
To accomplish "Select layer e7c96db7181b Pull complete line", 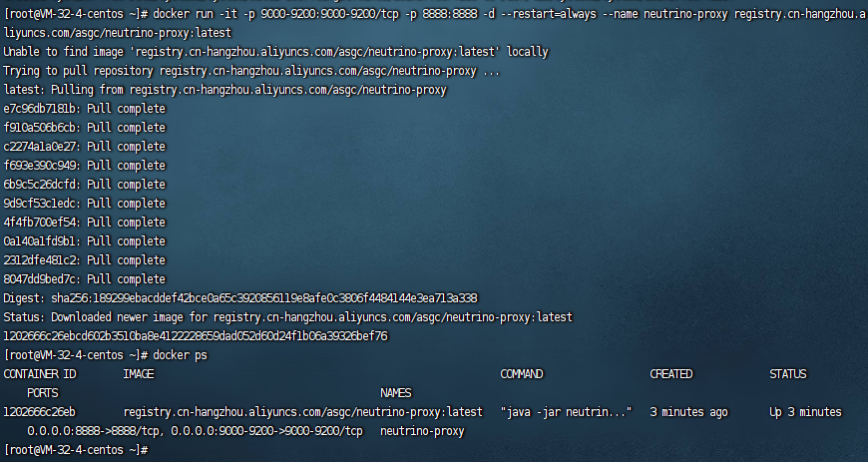I will point(84,109).
